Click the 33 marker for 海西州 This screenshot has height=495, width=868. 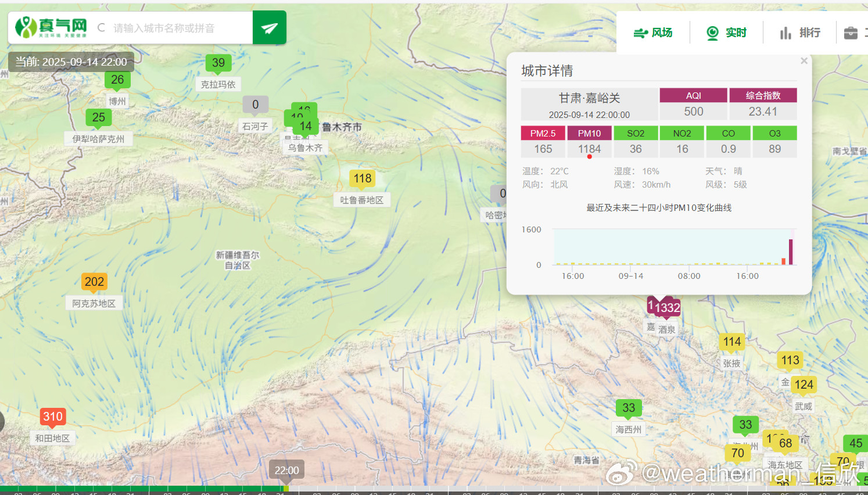[x=629, y=408]
